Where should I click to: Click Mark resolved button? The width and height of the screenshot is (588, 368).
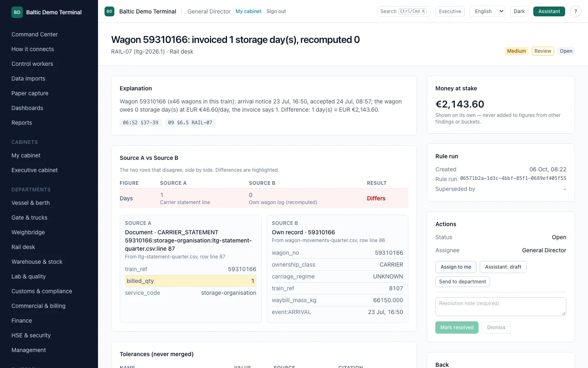click(x=457, y=328)
